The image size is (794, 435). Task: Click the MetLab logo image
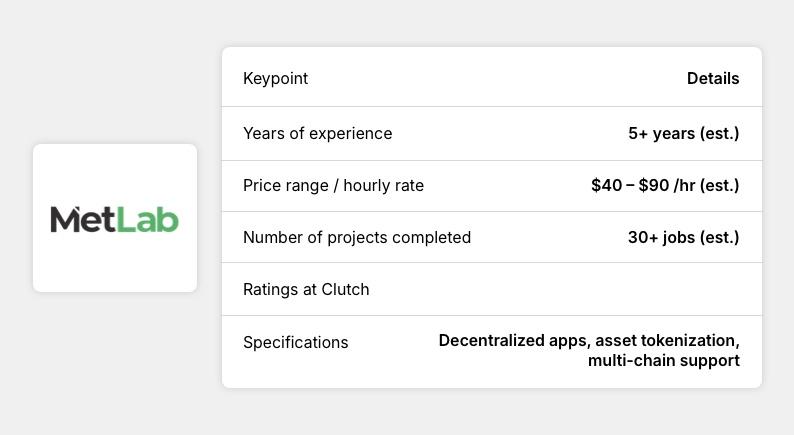tap(114, 219)
